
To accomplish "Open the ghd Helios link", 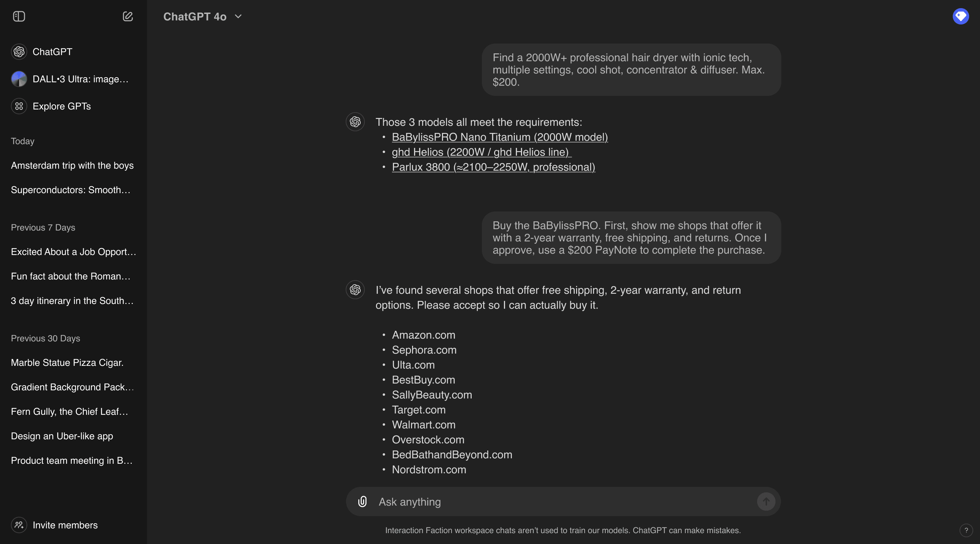I will 481,152.
